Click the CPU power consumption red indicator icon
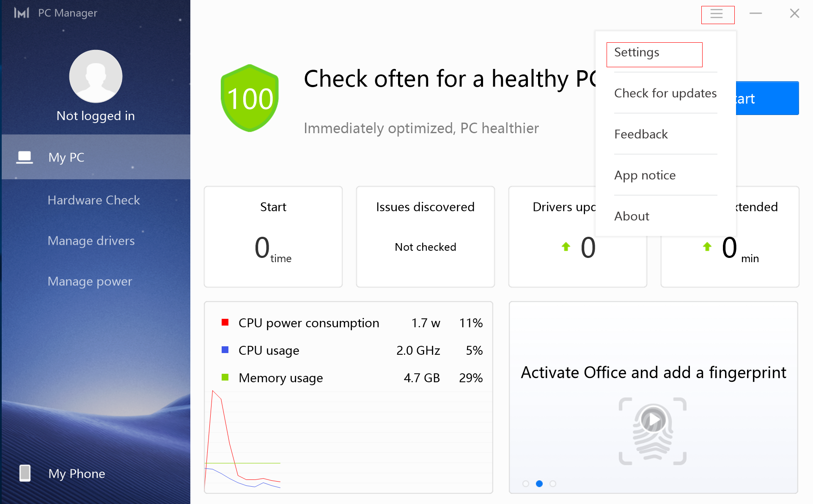The image size is (813, 504). (x=224, y=323)
